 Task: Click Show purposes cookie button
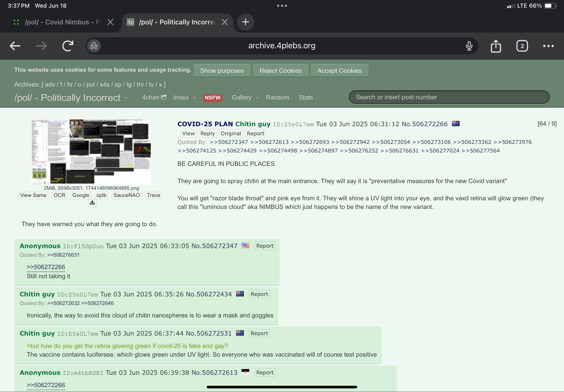(x=222, y=71)
